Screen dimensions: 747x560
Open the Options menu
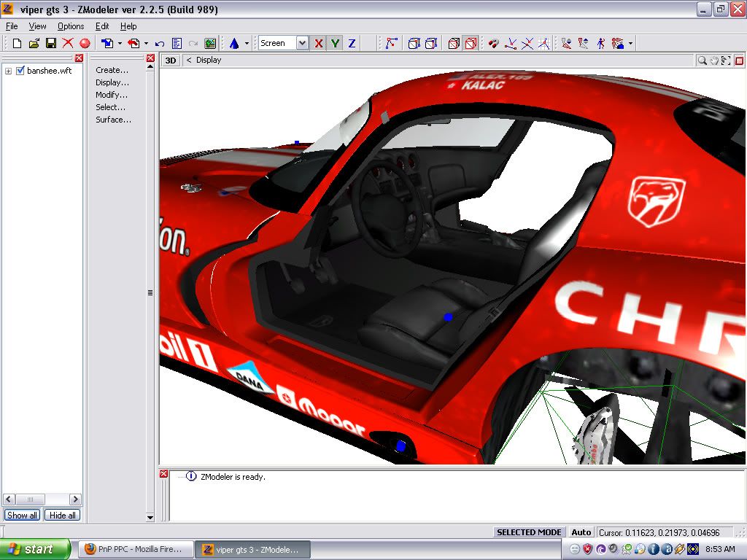[71, 26]
